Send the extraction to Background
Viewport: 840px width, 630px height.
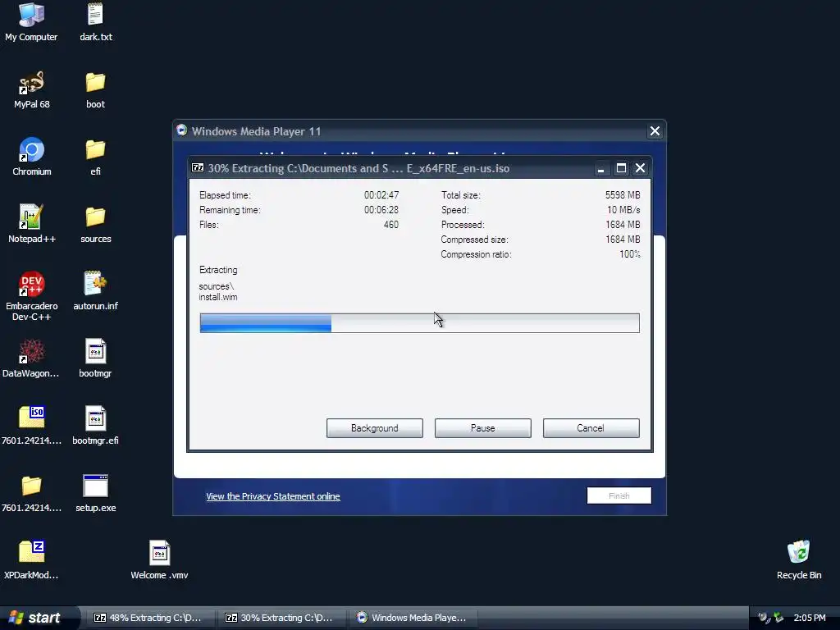[374, 428]
